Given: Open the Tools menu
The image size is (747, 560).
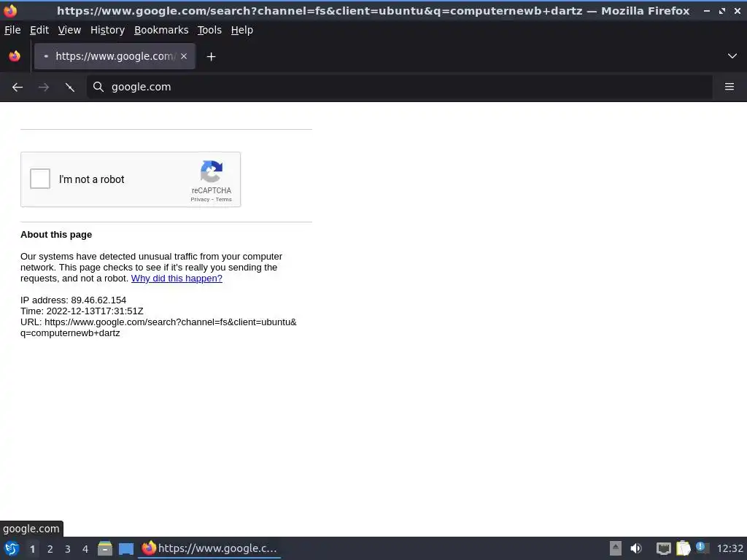Looking at the screenshot, I should point(209,30).
